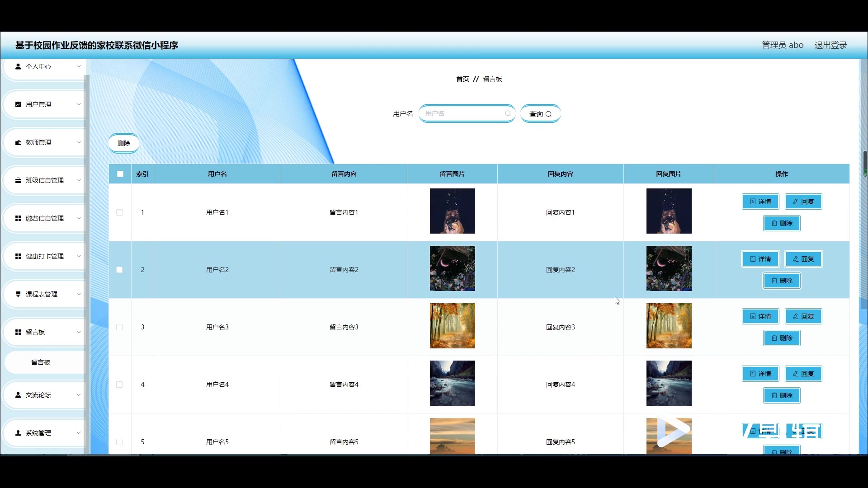This screenshot has height=488, width=868.
Task: Click the briefcase icon beside 班级信息管理
Action: click(18, 180)
